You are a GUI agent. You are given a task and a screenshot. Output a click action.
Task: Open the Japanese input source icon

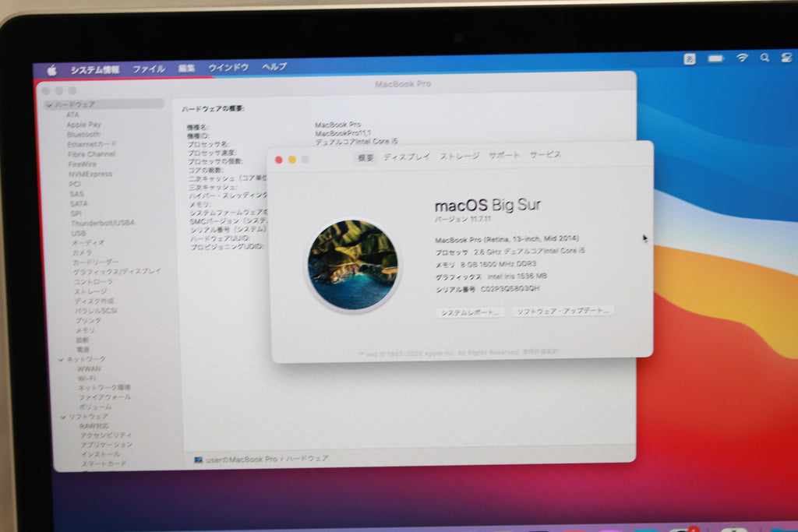(689, 59)
